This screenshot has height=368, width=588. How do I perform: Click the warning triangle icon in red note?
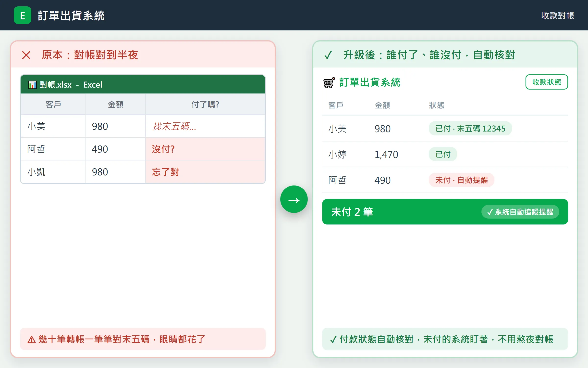click(x=32, y=340)
